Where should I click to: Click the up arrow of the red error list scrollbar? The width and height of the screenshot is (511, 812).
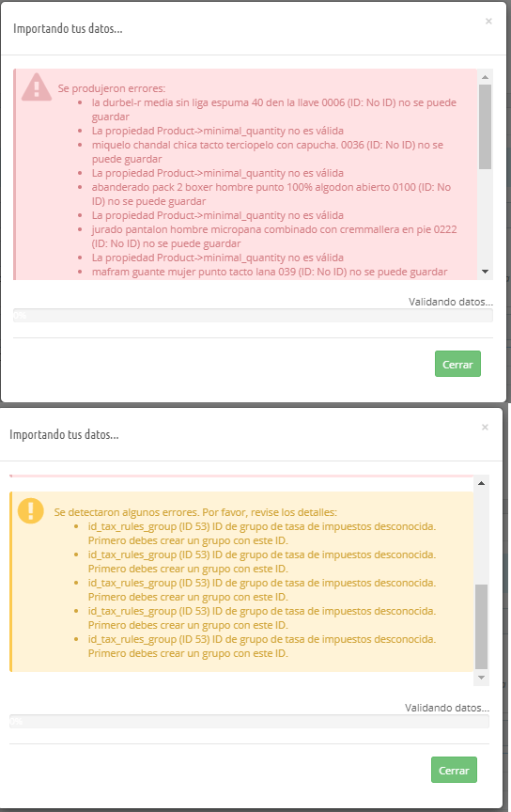click(485, 77)
